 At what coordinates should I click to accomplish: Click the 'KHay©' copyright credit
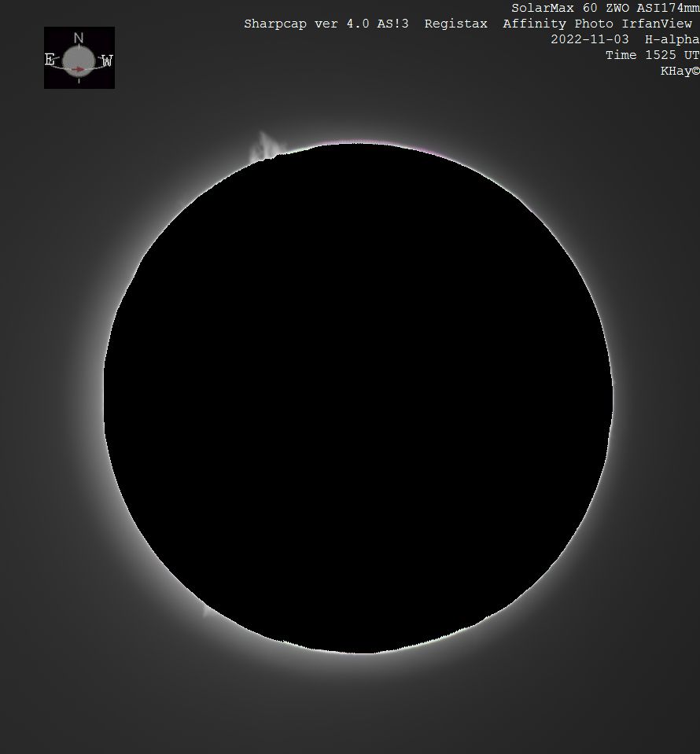click(680, 71)
